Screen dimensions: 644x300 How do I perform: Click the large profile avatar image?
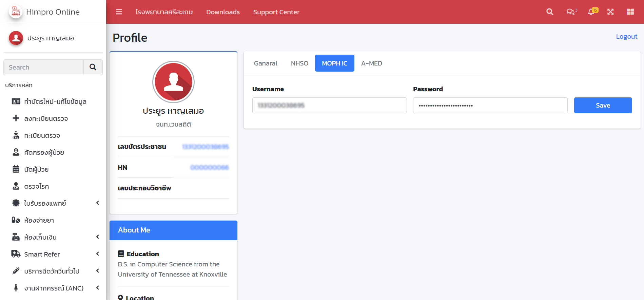click(173, 82)
